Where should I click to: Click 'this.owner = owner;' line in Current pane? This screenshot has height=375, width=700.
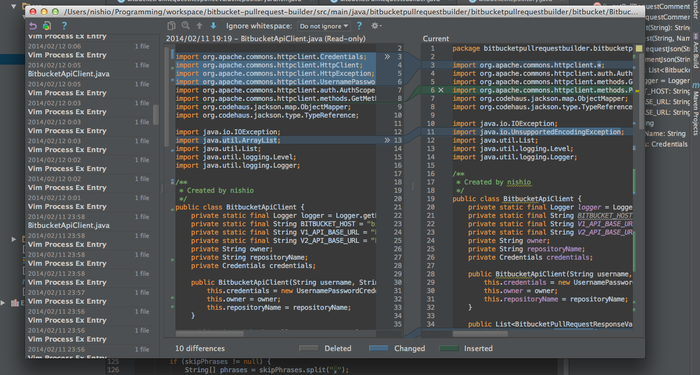click(520, 291)
